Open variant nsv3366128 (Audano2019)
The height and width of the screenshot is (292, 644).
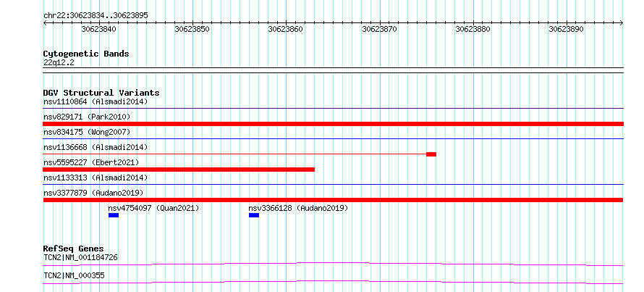[298, 208]
